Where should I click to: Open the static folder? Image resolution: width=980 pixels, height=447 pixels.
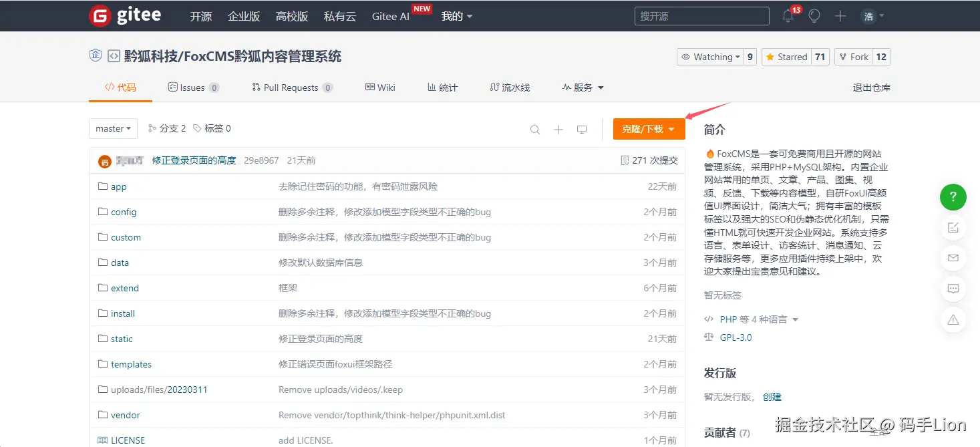(x=122, y=339)
